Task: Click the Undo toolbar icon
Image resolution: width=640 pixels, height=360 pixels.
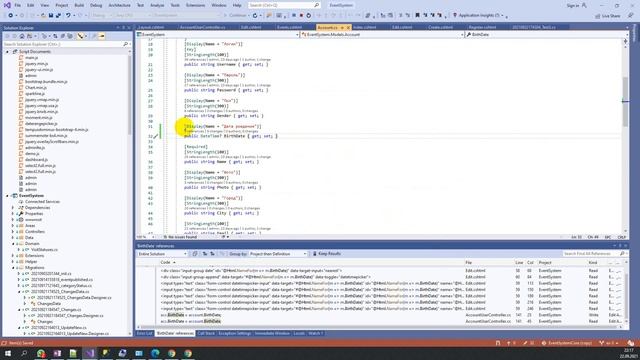Action: coord(68,16)
